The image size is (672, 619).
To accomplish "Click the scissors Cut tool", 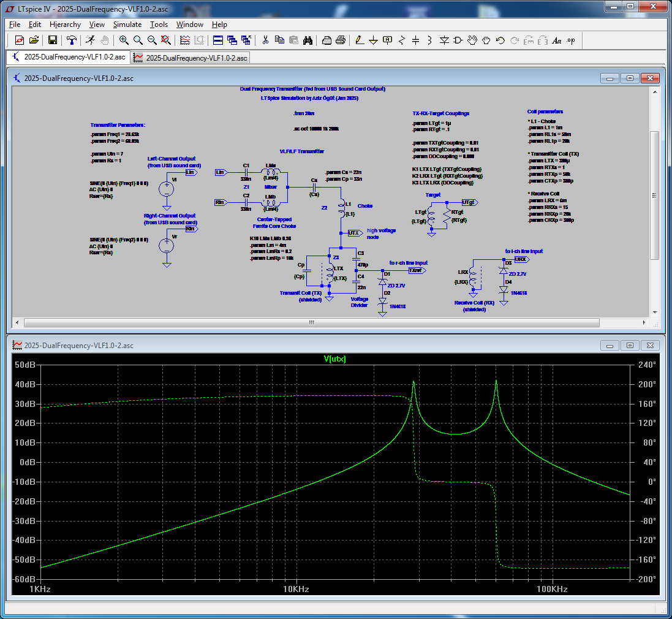I will [265, 40].
